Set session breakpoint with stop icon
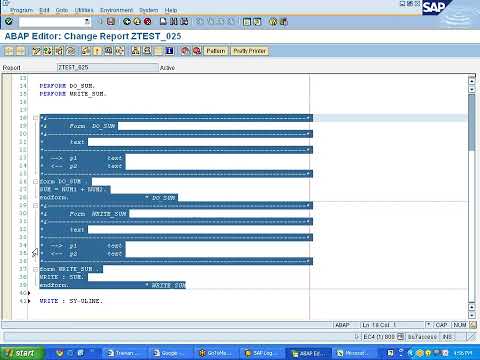Screen dimensions: 480x360 coord(185,51)
